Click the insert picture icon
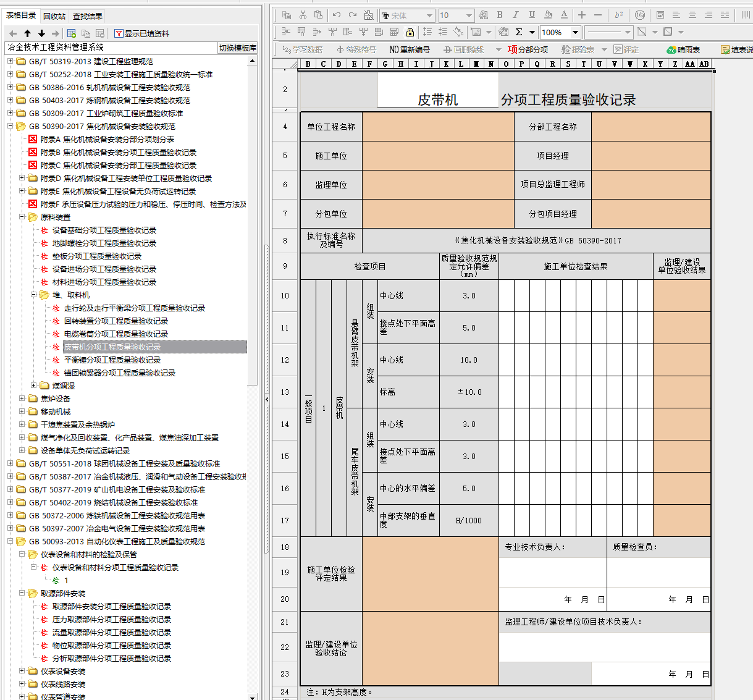This screenshot has height=700, width=753. pos(475,32)
